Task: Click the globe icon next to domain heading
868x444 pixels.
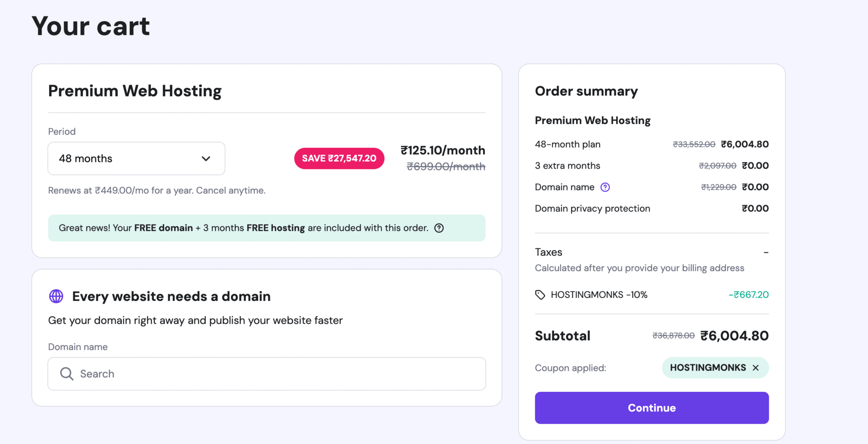Action: (x=56, y=296)
